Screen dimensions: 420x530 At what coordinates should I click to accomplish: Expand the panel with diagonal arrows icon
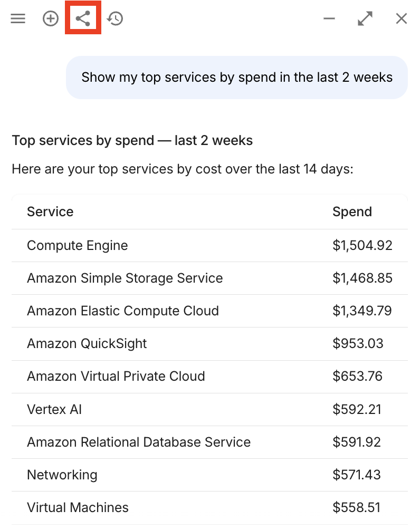coord(365,19)
